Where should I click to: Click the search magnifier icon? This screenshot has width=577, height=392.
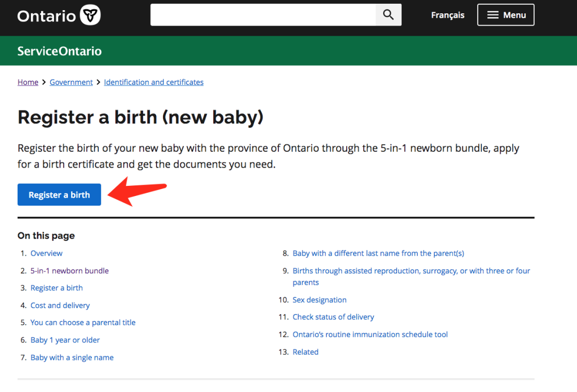click(x=388, y=15)
